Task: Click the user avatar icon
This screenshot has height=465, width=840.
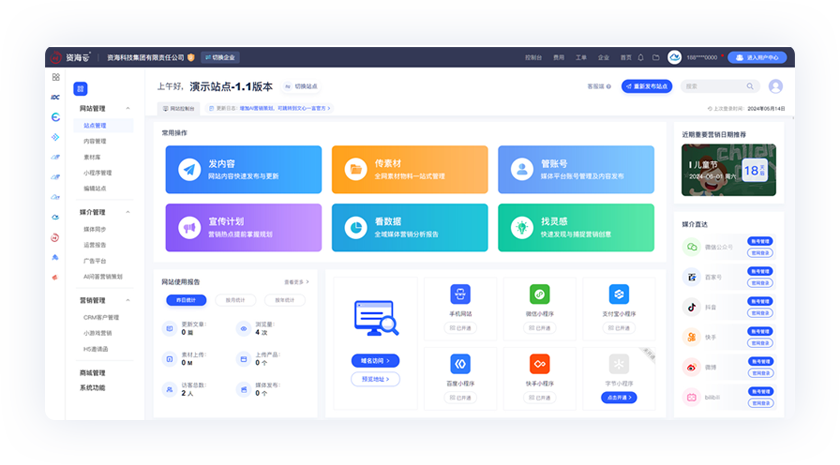Action: tap(775, 86)
